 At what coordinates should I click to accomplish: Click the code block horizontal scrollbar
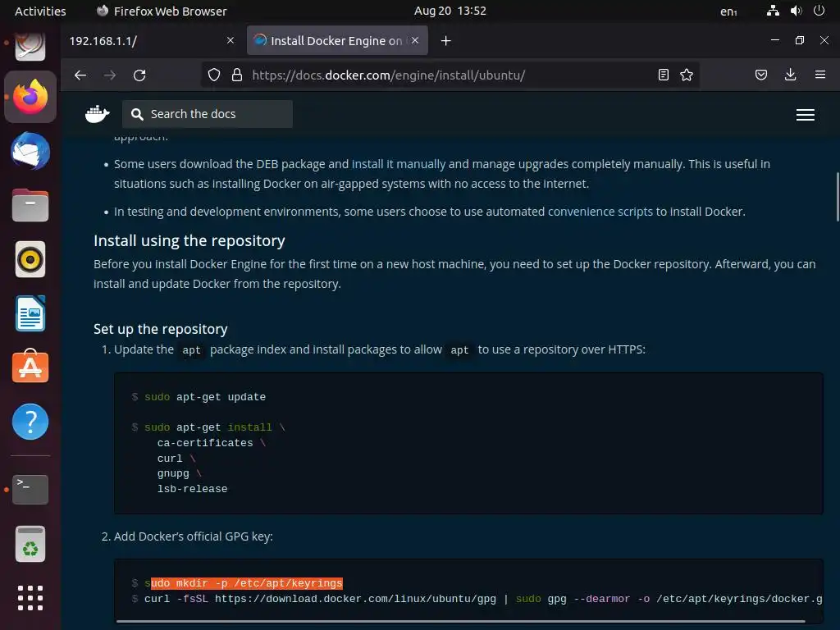(461, 622)
